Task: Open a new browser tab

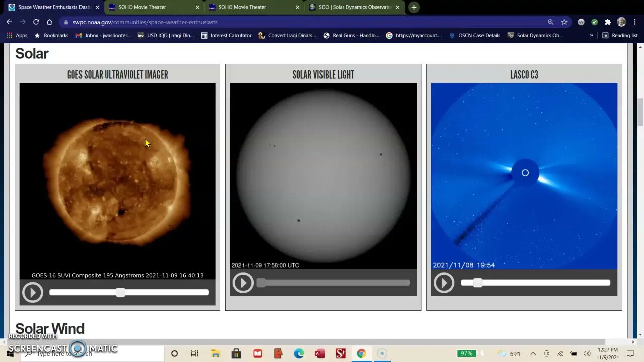Action: coord(414,7)
